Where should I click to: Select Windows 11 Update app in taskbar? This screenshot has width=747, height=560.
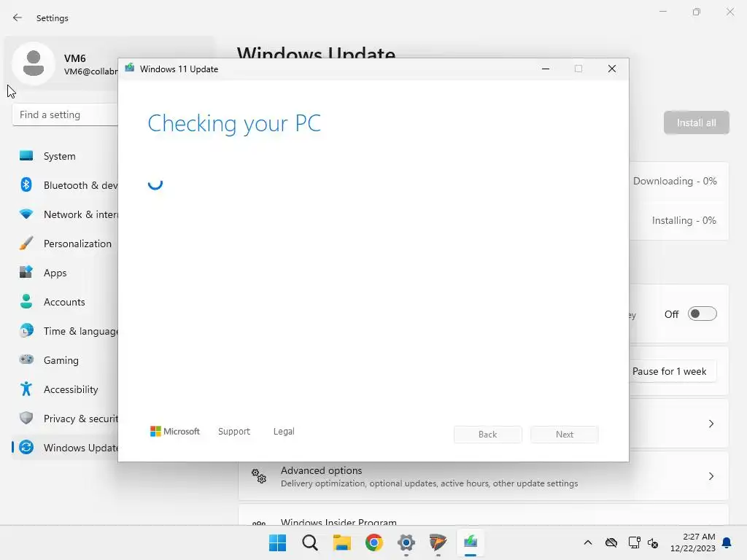coord(471,542)
